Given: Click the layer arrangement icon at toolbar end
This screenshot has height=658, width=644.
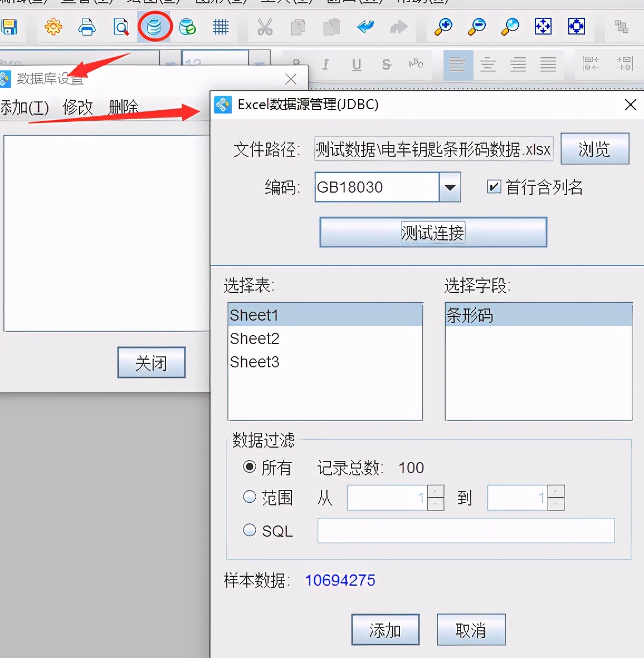Looking at the screenshot, I should click(621, 27).
